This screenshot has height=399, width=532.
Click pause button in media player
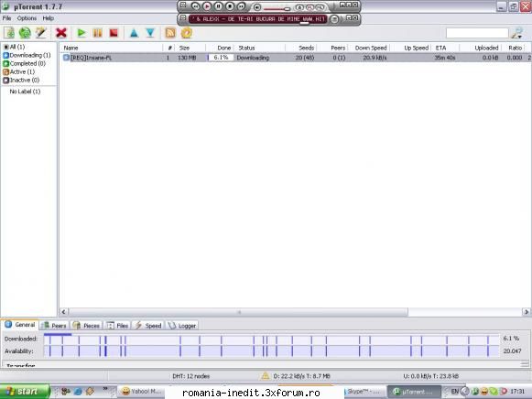218,6
